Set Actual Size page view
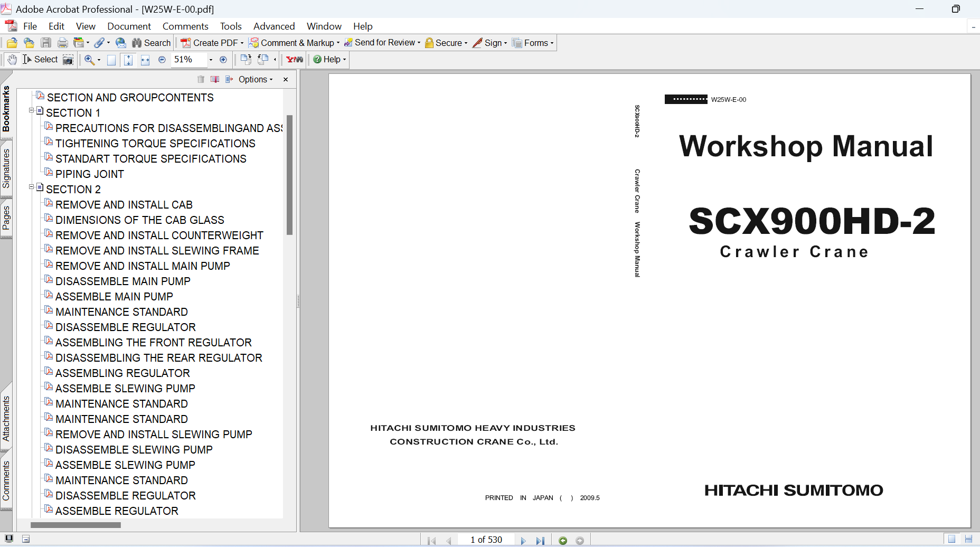 click(111, 60)
